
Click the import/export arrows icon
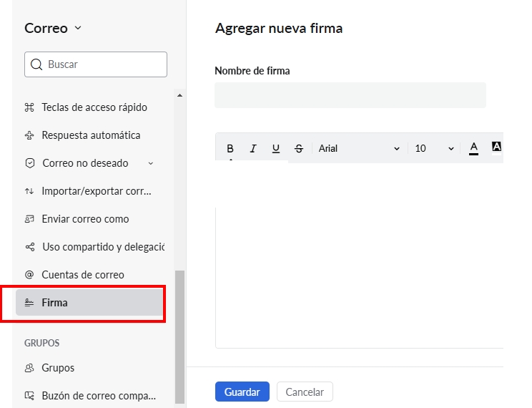[x=29, y=191]
